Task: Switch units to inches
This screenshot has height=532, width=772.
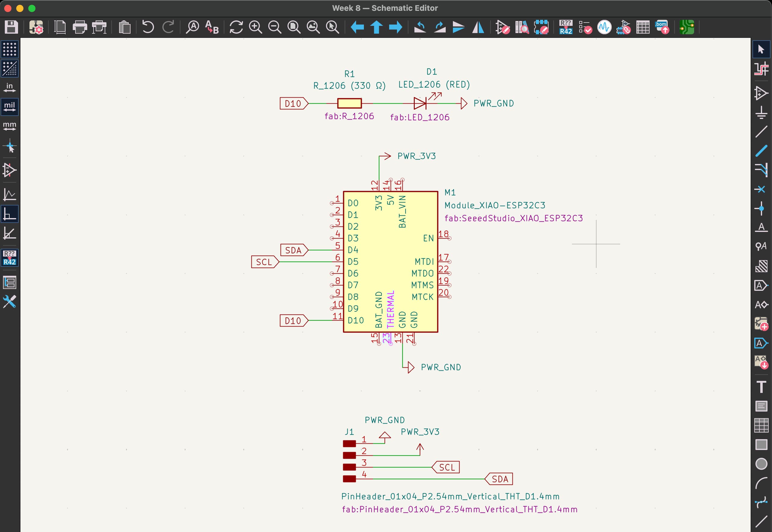Action: [10, 87]
